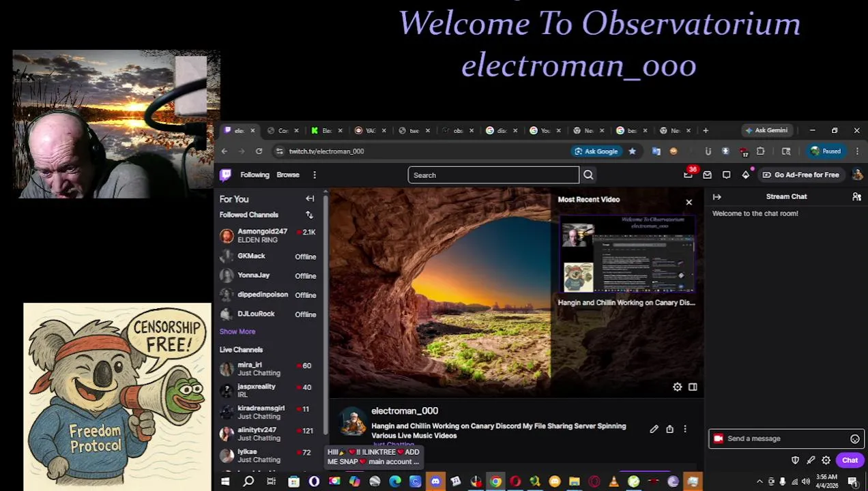Share the electroman_000 channel
868x491 pixels.
[x=669, y=429]
